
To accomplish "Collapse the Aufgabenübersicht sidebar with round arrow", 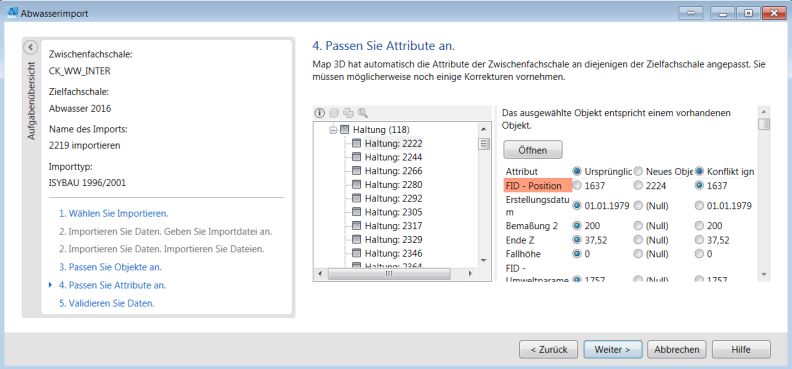I will [x=30, y=47].
